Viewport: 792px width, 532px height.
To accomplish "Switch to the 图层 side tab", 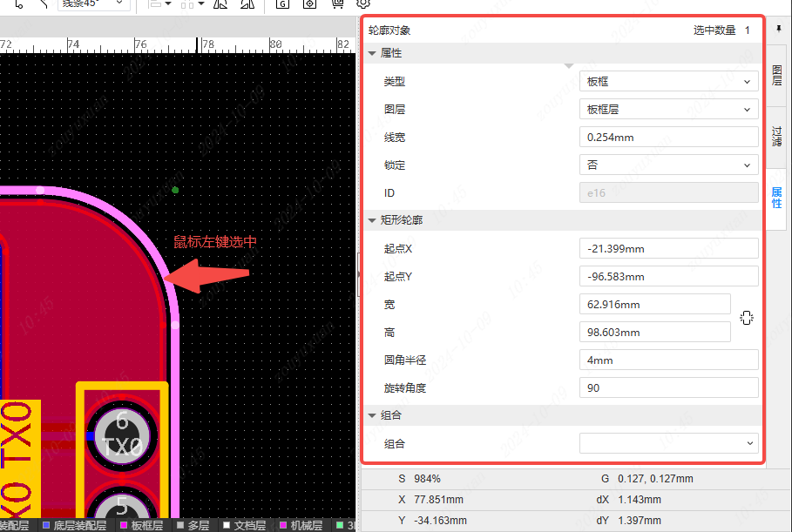I will coord(777,76).
